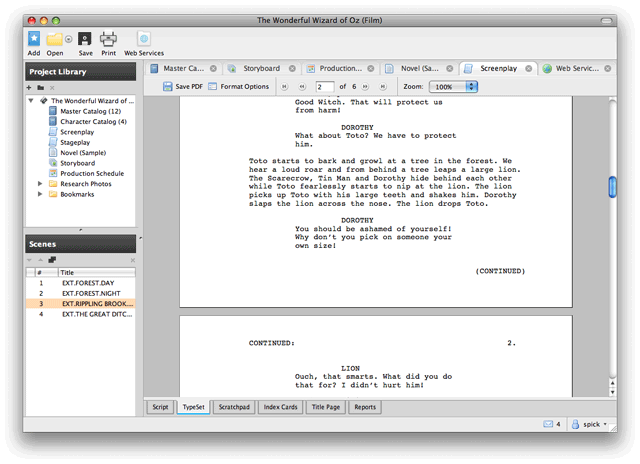The width and height of the screenshot is (640, 464).
Task: Collapse The Wonderful Wizard of Oz project tree
Action: [x=31, y=100]
